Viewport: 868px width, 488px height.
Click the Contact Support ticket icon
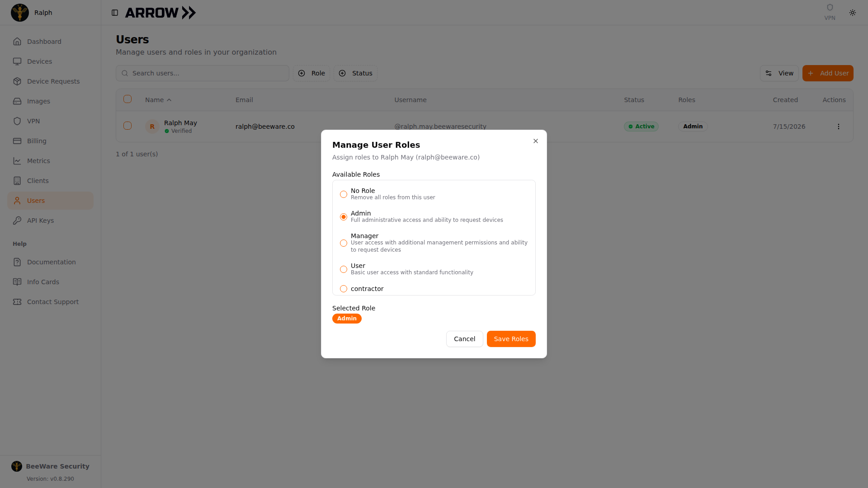(17, 302)
